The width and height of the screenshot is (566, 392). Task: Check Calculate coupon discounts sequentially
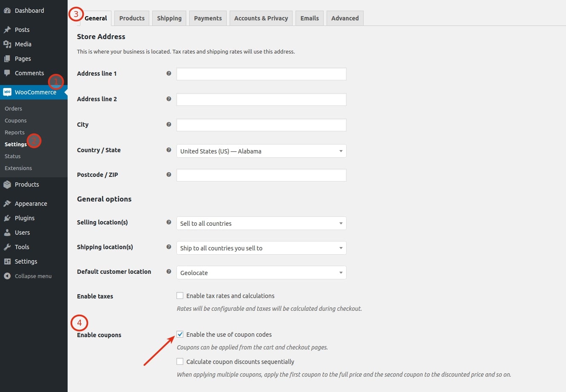(x=180, y=362)
